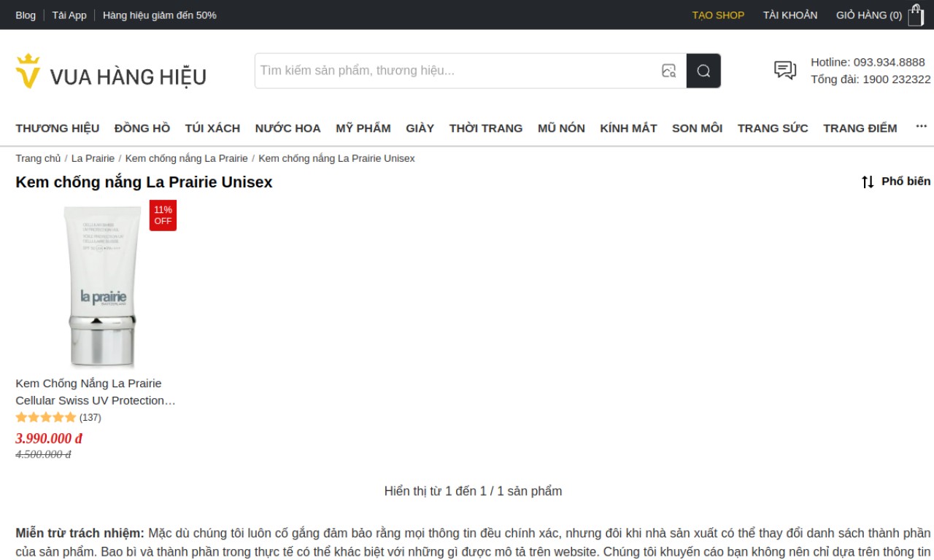The image size is (934, 560).
Task: Click Kem chống nắng La Prairie Unisex breadcrumb
Action: coord(336,158)
